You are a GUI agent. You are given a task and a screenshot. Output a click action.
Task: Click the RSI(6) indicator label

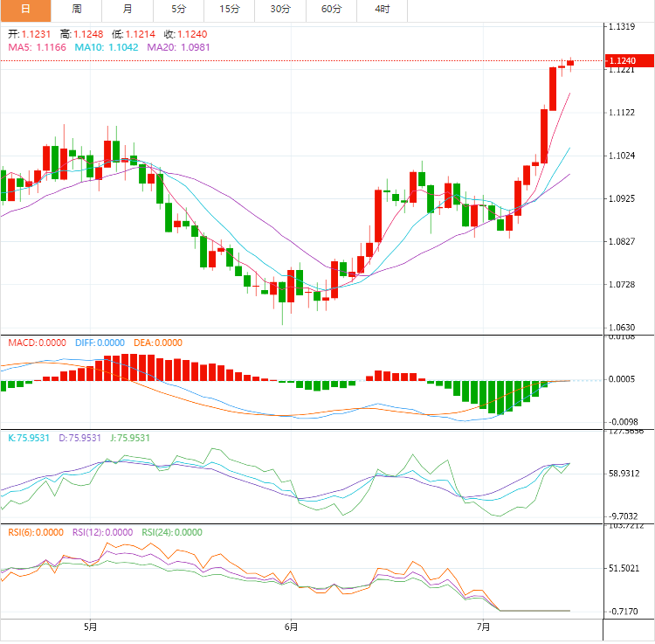pos(36,532)
